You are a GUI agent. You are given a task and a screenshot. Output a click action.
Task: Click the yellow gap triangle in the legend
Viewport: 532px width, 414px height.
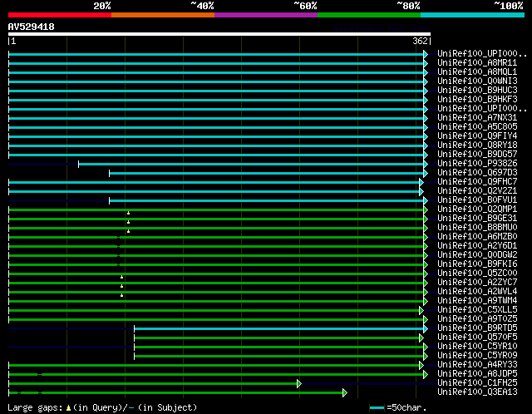(68, 407)
